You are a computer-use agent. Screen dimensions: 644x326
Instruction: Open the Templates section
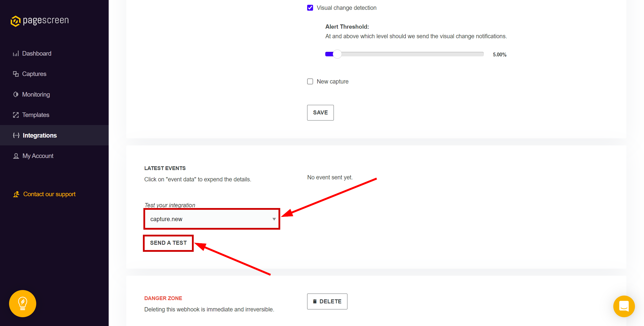(x=36, y=115)
